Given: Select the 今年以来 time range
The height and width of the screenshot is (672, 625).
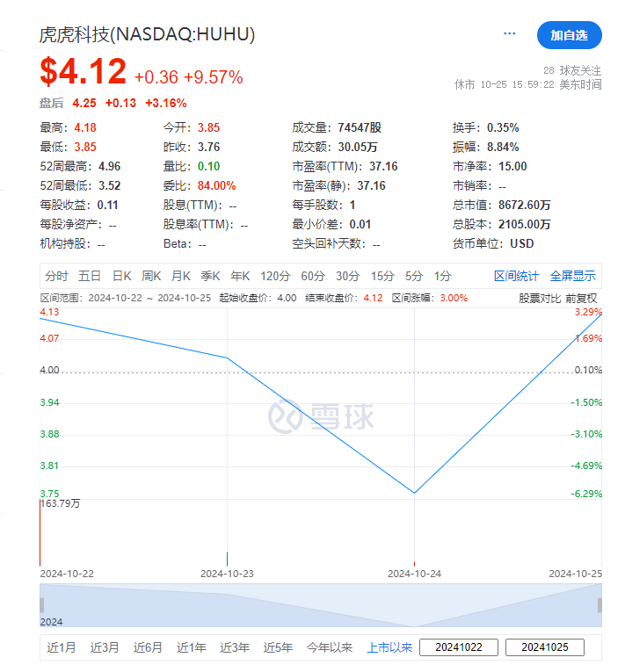Looking at the screenshot, I should (330, 647).
